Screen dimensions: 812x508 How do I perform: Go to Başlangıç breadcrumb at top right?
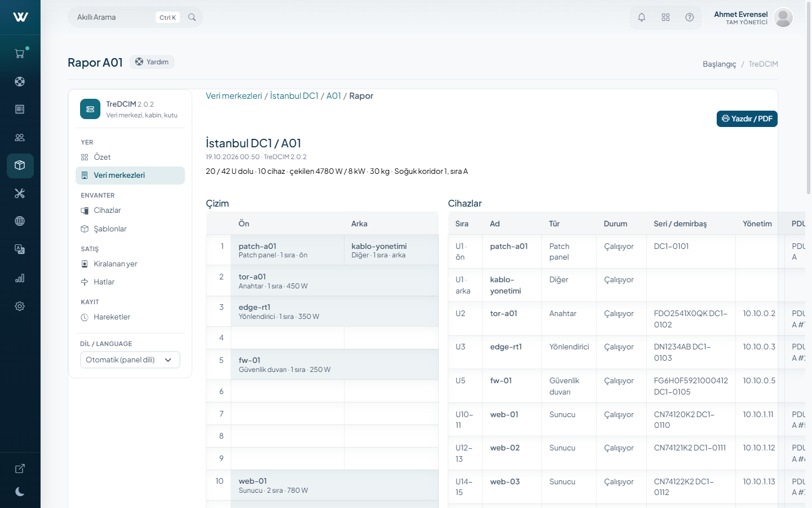click(x=720, y=64)
